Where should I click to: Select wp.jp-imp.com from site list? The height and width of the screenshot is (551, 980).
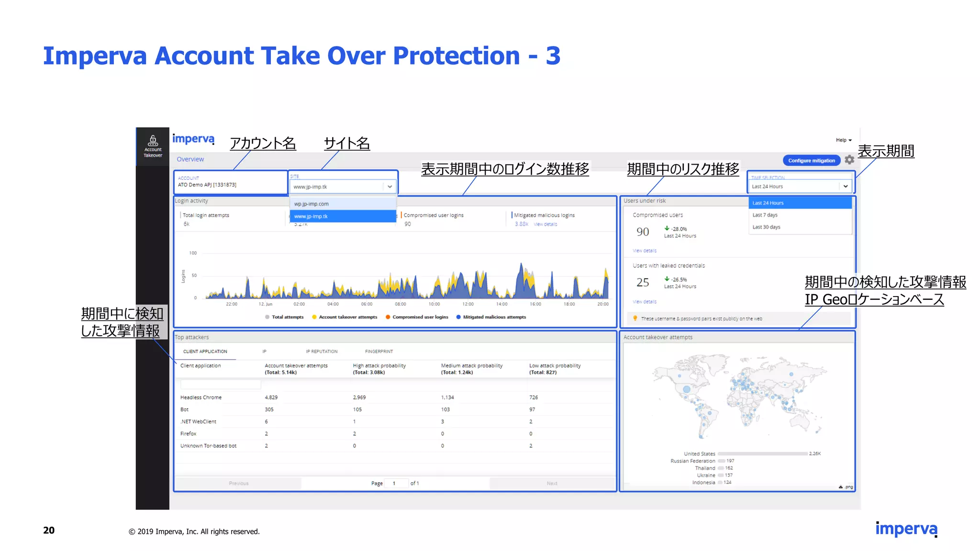[x=343, y=204]
